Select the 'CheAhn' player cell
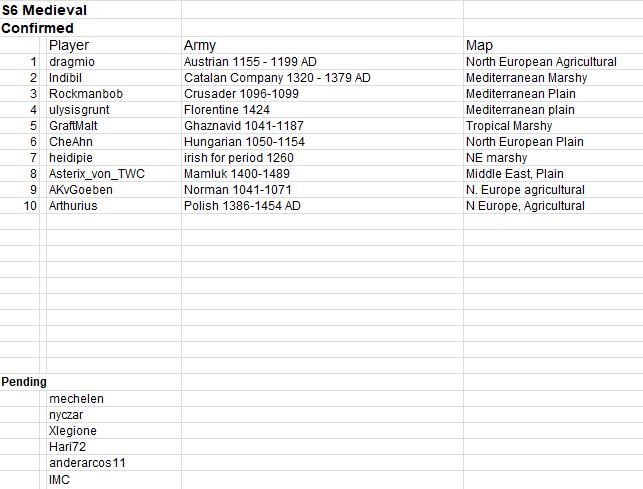This screenshot has width=643, height=489. point(71,142)
